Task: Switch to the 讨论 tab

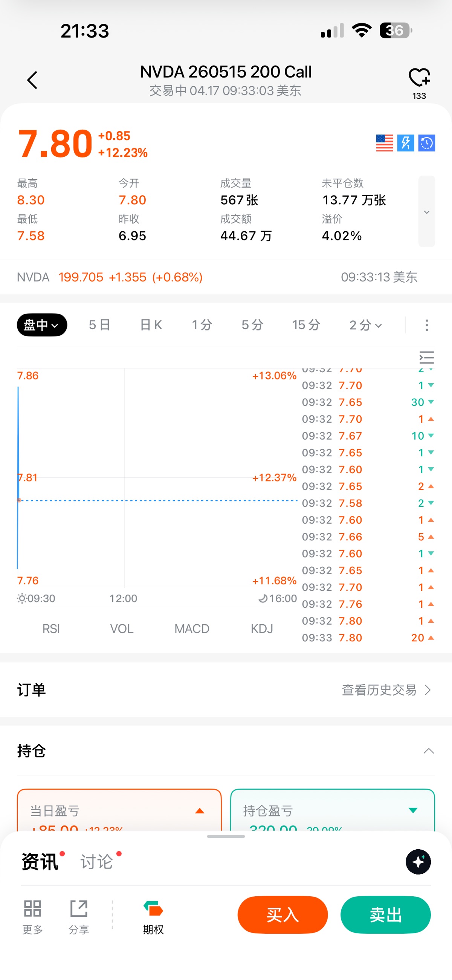Action: pos(97,862)
